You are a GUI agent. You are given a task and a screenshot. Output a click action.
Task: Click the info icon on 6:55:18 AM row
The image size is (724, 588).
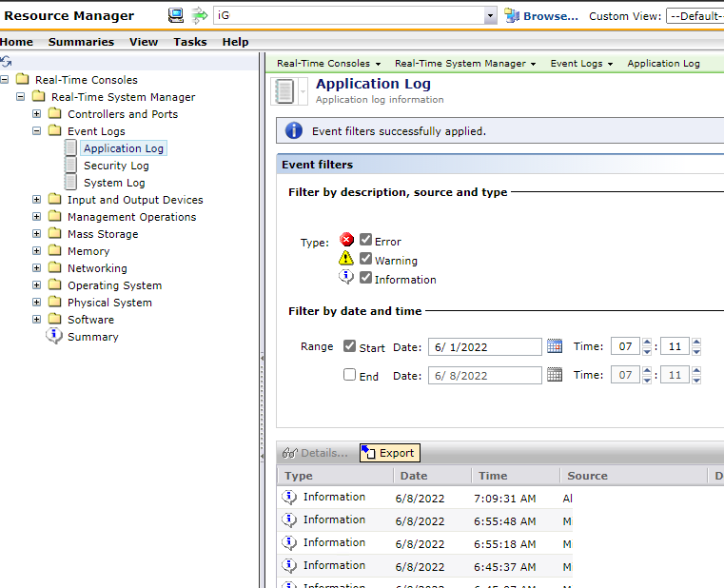tap(289, 542)
